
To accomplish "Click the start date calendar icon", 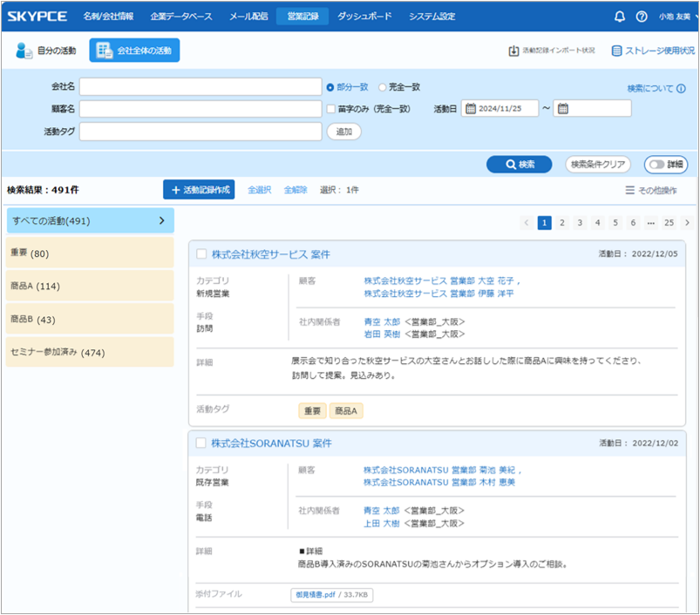I will coord(471,109).
